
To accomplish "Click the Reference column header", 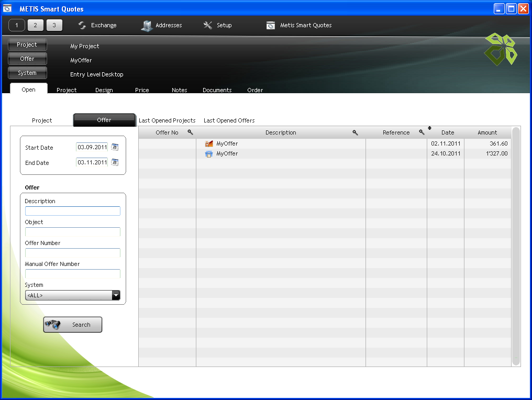I will [x=396, y=132].
